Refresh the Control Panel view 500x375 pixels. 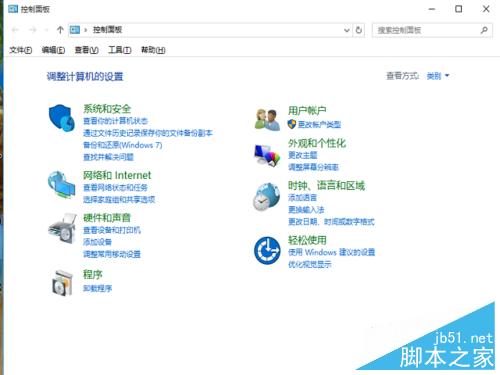click(x=359, y=30)
